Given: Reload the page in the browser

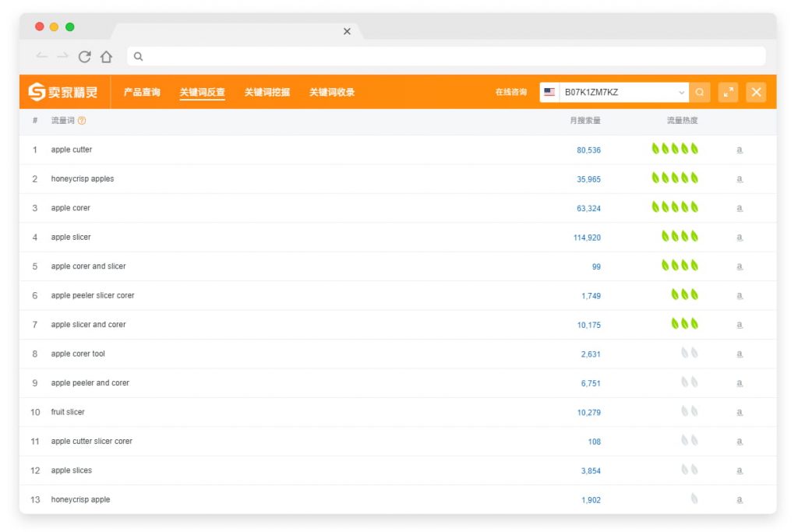Looking at the screenshot, I should [x=85, y=56].
